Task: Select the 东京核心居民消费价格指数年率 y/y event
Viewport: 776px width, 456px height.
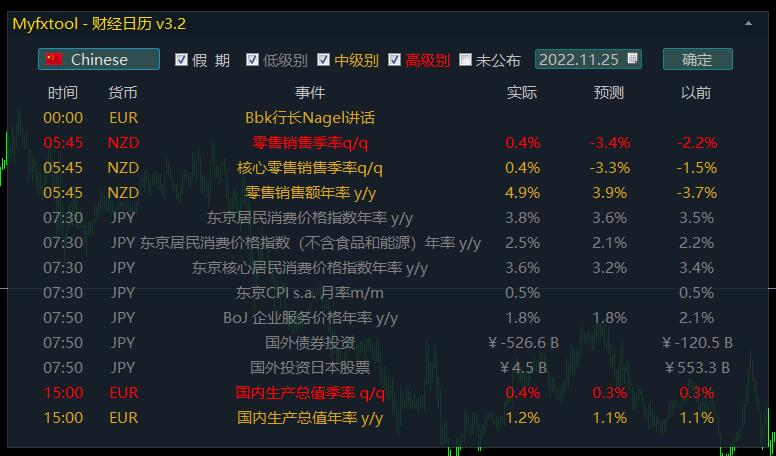Action: 310,268
